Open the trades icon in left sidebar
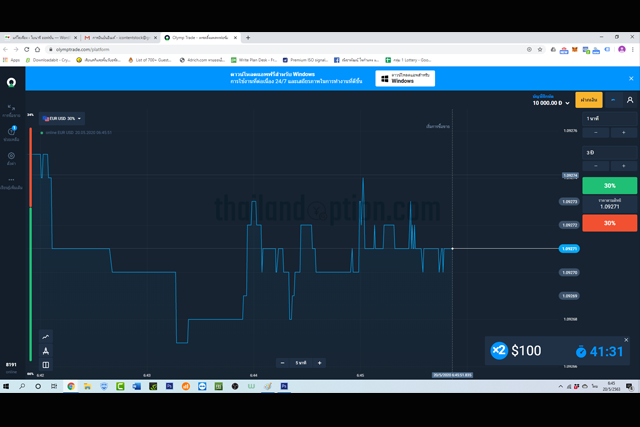This screenshot has height=427, width=640. click(x=11, y=108)
